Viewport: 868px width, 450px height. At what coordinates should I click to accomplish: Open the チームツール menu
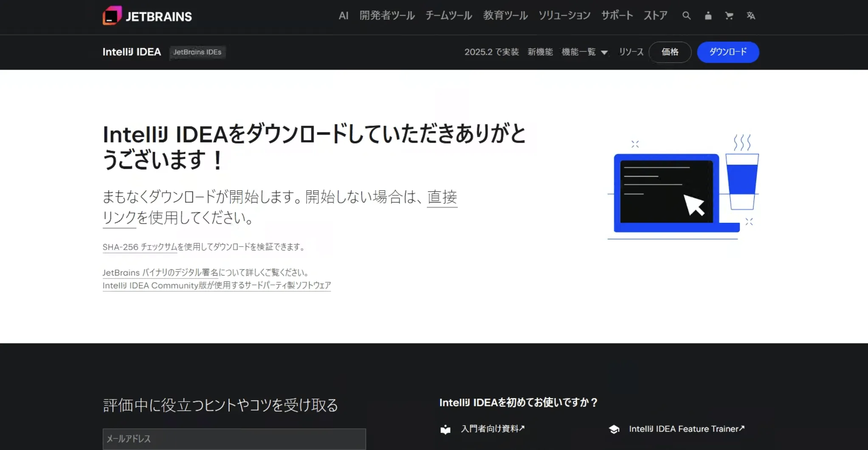coord(449,16)
